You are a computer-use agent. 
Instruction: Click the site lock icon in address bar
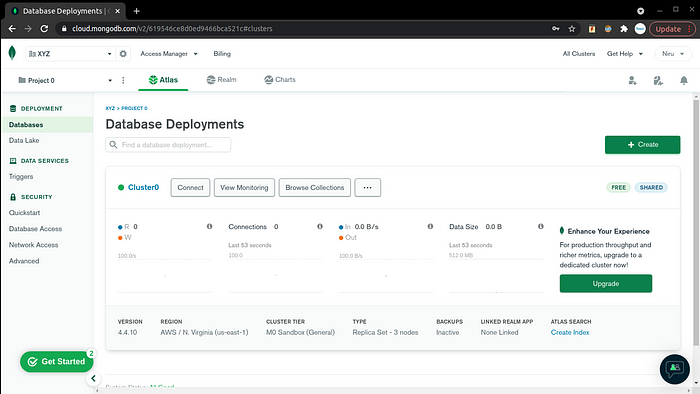tap(64, 29)
